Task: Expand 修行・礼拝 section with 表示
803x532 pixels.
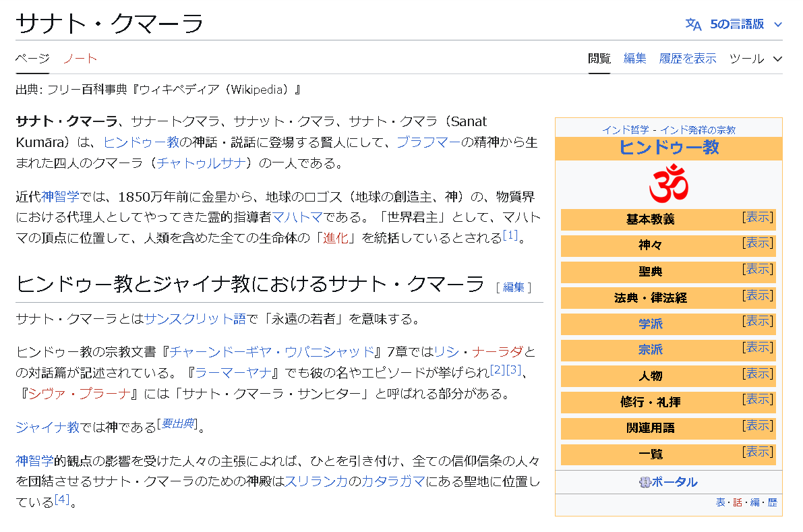Action: coord(758,399)
